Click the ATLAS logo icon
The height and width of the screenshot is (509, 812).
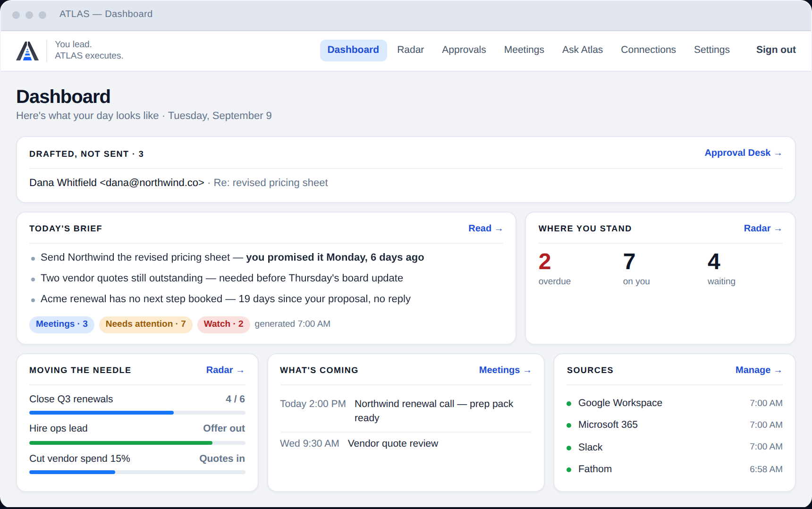pos(27,51)
